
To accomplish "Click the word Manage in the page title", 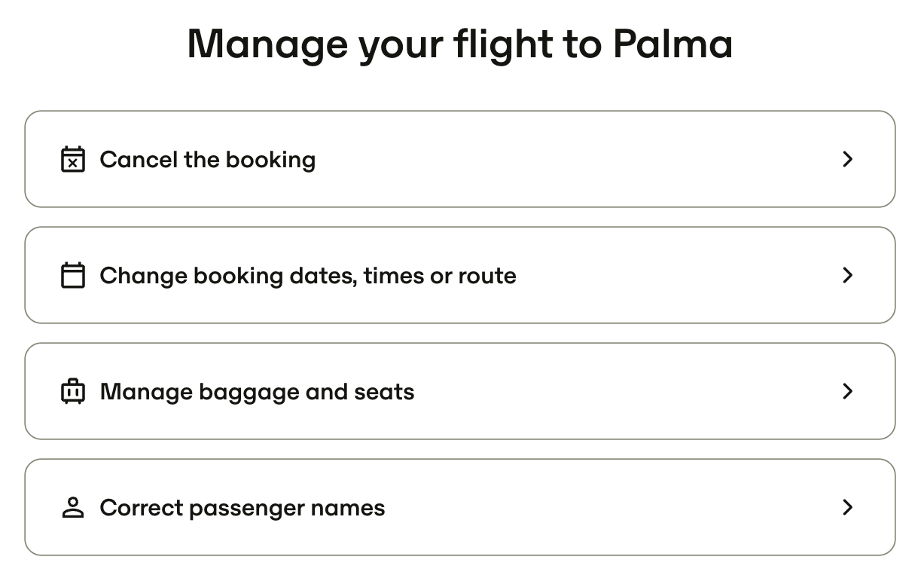I will coord(267,45).
